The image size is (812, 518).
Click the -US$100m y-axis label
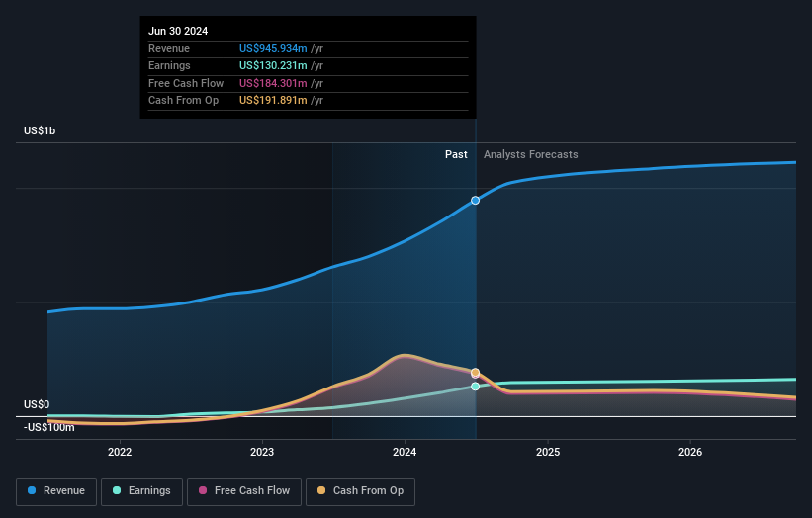click(x=49, y=427)
